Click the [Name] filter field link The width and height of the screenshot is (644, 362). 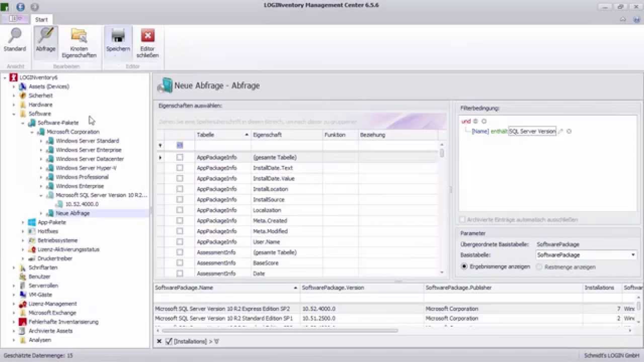[x=480, y=131]
